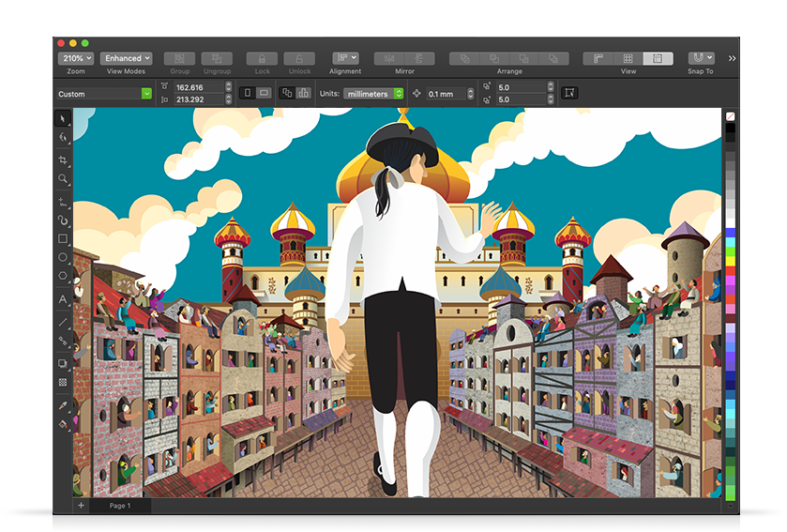This screenshot has height=532, width=787.
Task: Select the straight Line dimension tool
Action: click(63, 322)
